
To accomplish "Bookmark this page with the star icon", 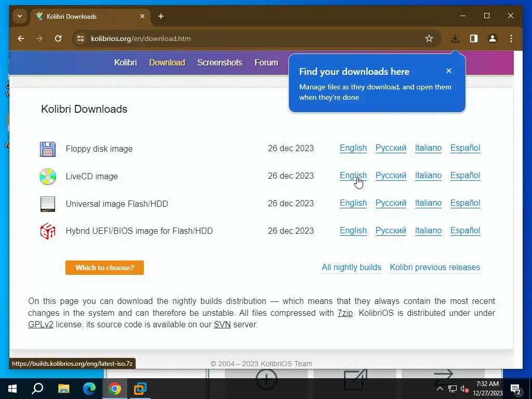I will coord(429,38).
